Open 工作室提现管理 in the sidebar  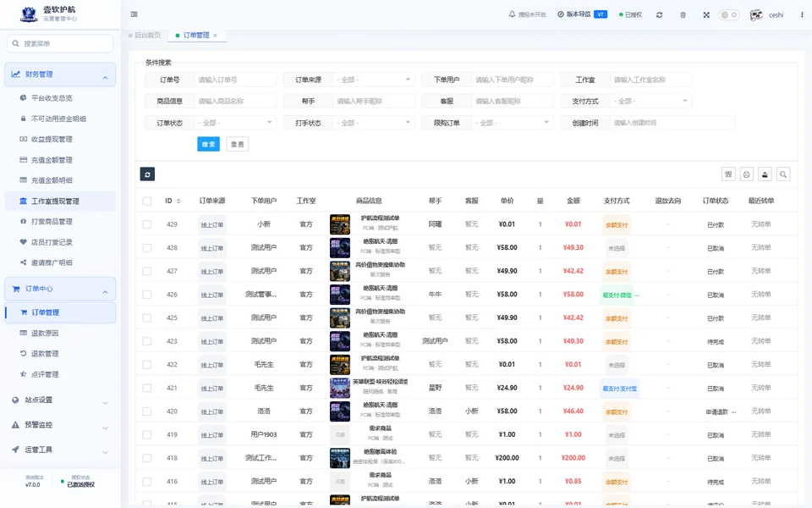coord(60,202)
